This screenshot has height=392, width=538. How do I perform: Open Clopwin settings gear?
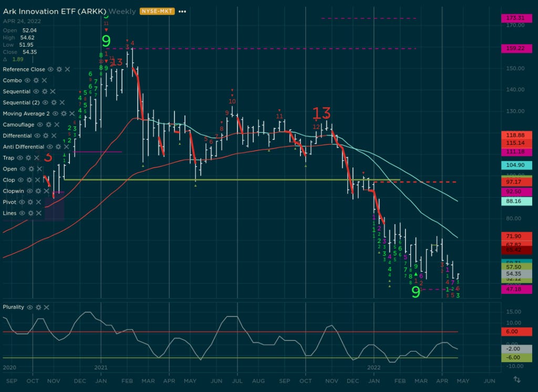point(38,191)
